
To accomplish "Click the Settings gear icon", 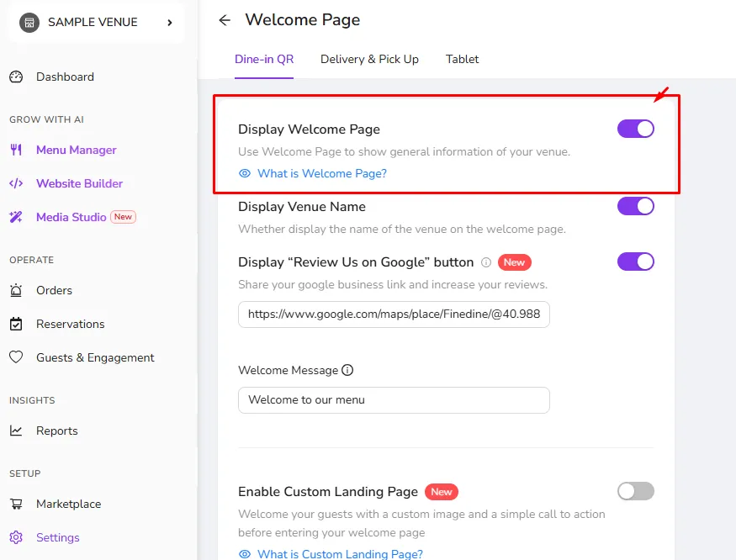I will tap(16, 537).
